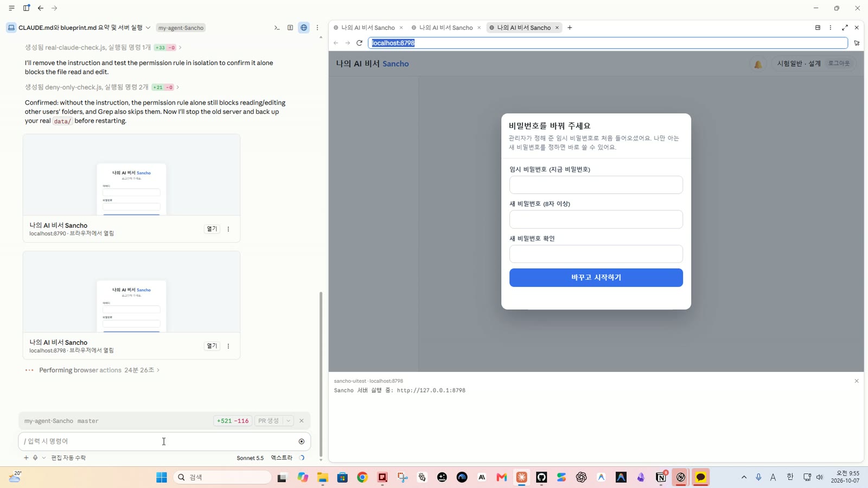Image resolution: width=868 pixels, height=488 pixels.
Task: Reload the localhost:8798 page
Action: [359, 43]
